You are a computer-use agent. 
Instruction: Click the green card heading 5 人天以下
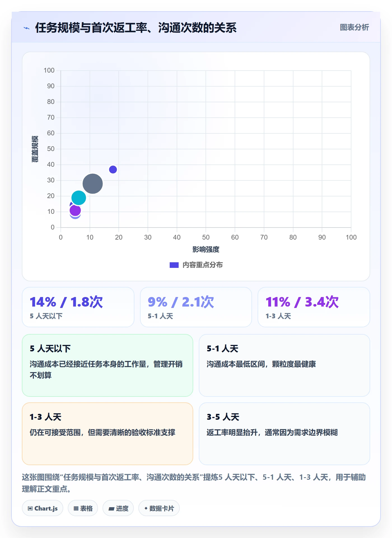(x=50, y=349)
